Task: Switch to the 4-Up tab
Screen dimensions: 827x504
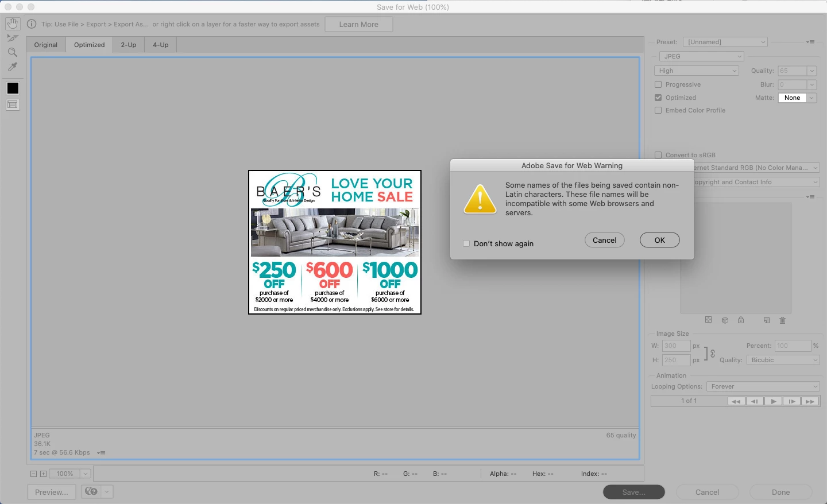Action: [x=161, y=45]
